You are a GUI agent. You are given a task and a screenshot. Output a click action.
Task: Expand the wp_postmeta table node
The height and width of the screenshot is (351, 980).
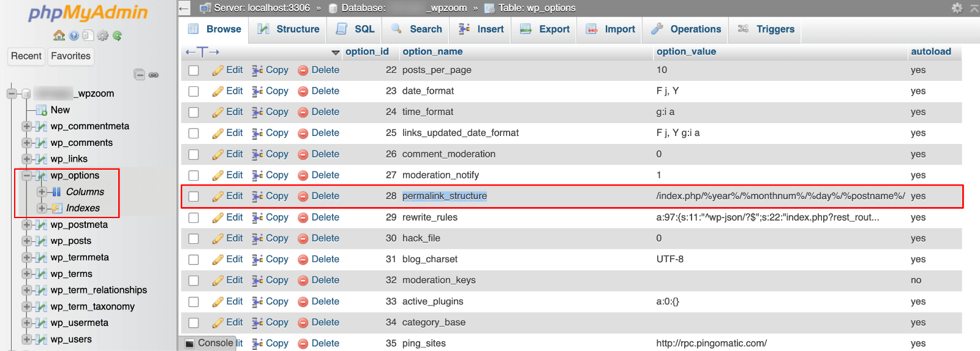(26, 225)
